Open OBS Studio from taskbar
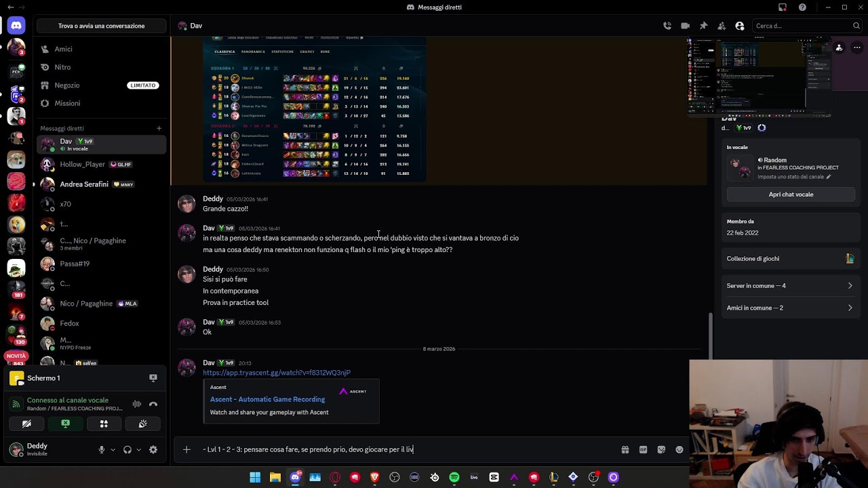This screenshot has height=488, width=868. click(x=395, y=477)
